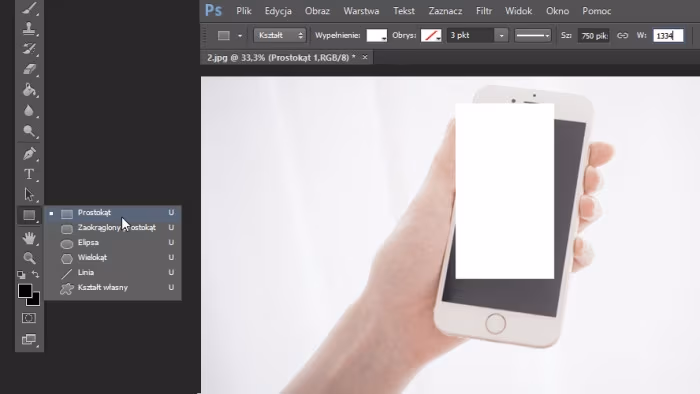Open the Filtr menu

484,11
